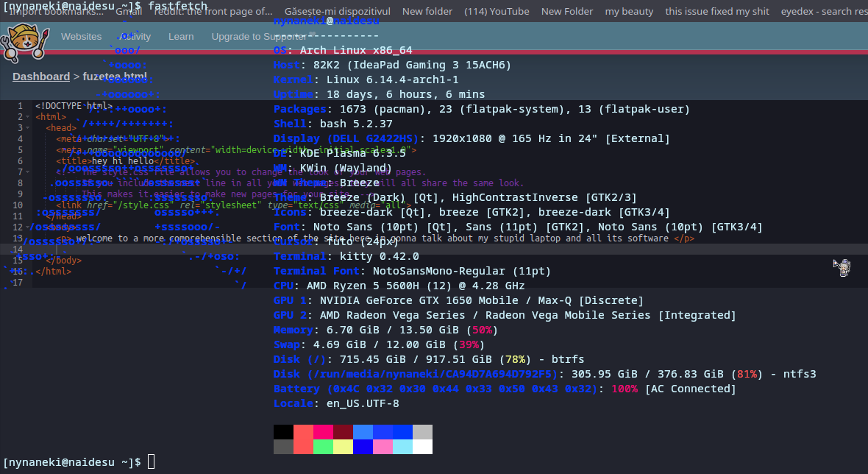
Task: Click the 'OS: Arch Linux x86_64' line
Action: (x=343, y=50)
